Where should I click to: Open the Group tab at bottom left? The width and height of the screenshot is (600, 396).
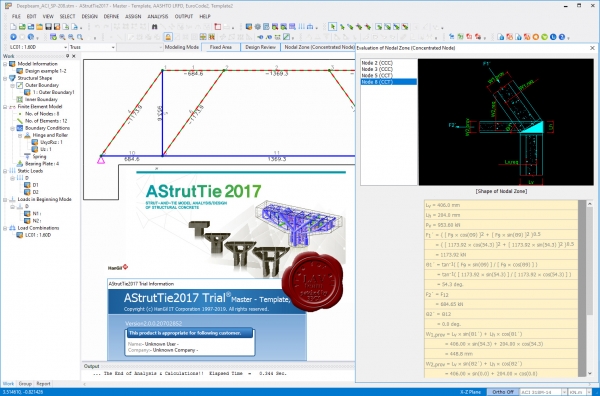click(25, 383)
